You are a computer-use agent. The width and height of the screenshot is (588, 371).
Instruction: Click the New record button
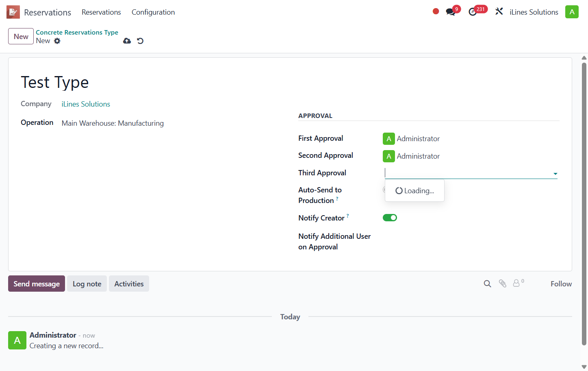coord(21,36)
